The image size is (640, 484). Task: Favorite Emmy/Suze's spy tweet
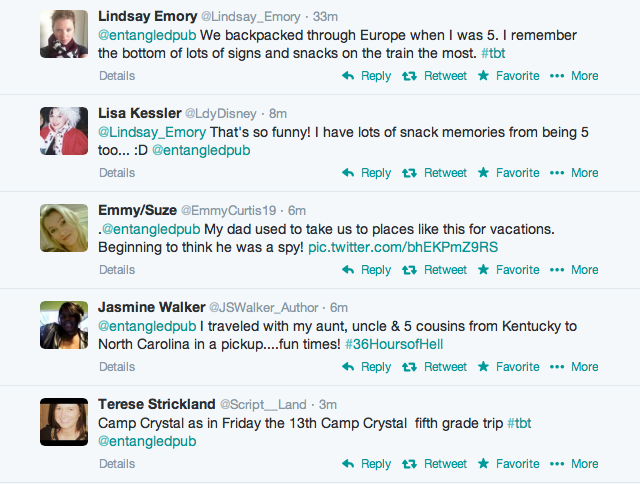tap(508, 270)
